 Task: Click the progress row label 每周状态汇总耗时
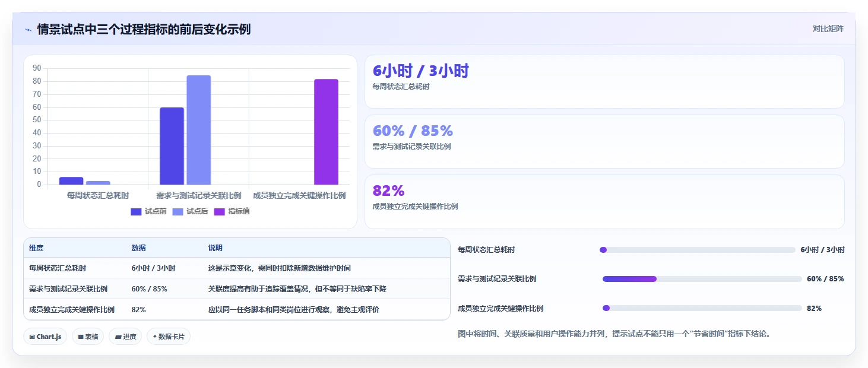486,250
